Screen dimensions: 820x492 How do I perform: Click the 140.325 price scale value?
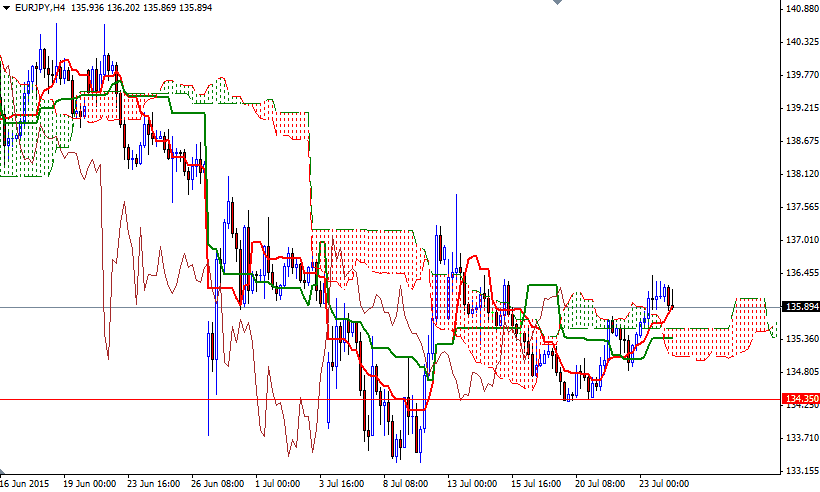[x=802, y=41]
